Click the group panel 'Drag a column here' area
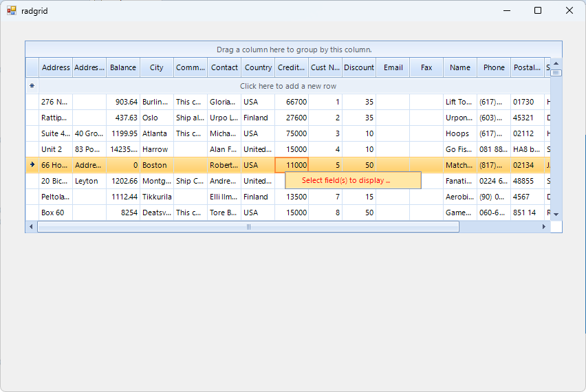The image size is (586, 392). pos(294,50)
